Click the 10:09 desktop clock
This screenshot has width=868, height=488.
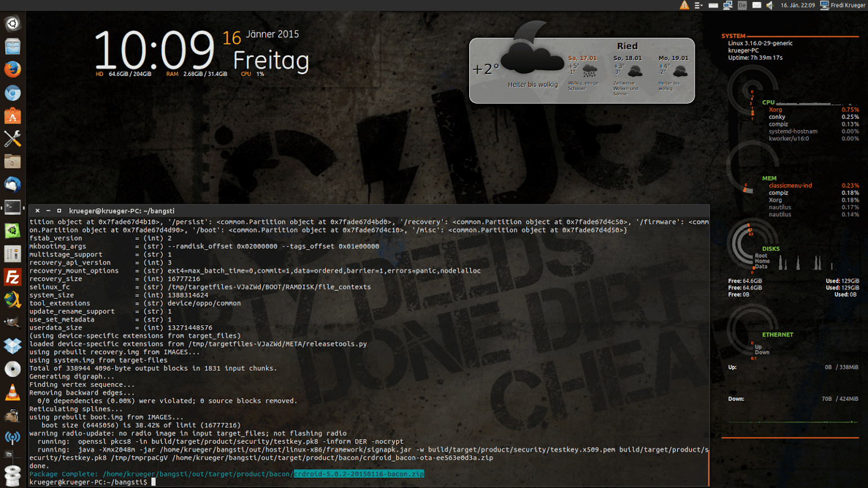(x=154, y=50)
